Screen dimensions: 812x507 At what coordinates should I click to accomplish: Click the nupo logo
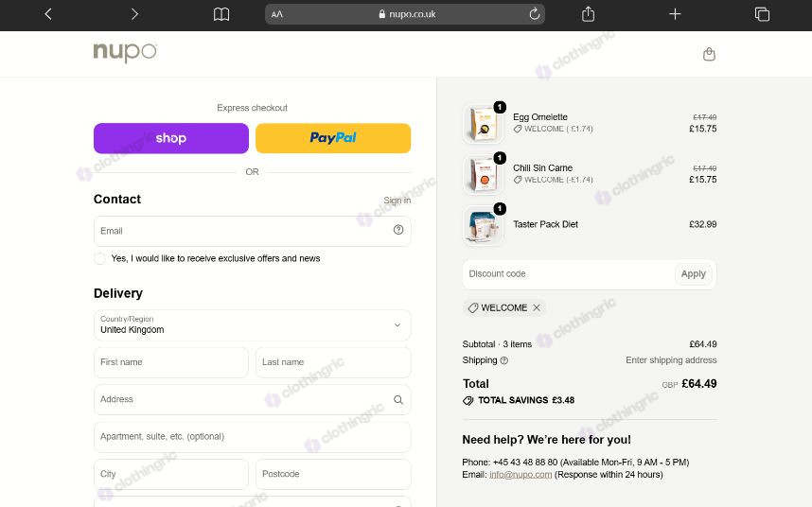coord(125,52)
